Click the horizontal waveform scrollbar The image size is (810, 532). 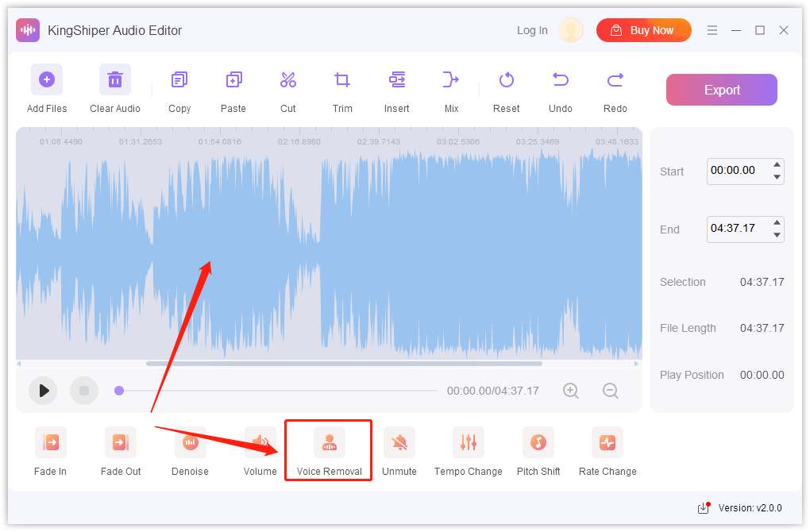tap(344, 364)
